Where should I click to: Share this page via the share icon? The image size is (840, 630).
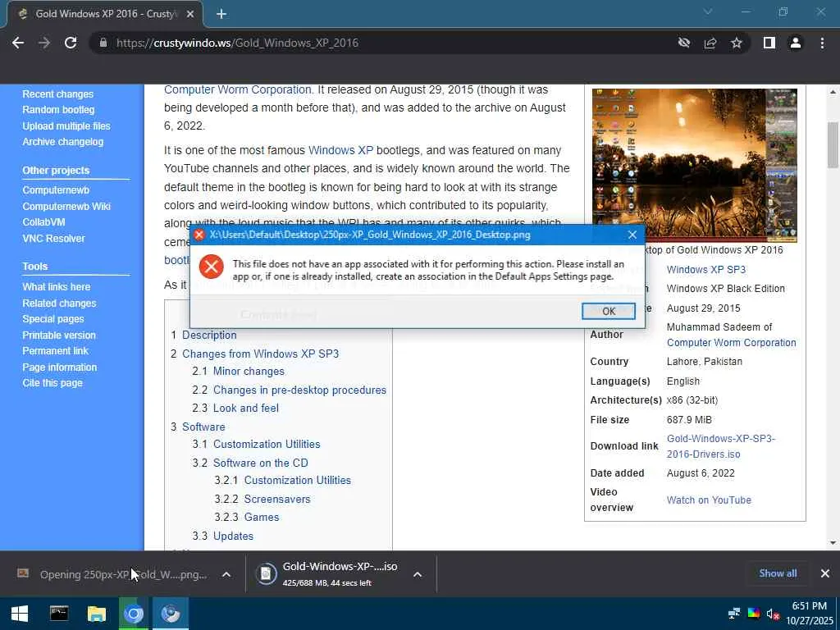[710, 43]
